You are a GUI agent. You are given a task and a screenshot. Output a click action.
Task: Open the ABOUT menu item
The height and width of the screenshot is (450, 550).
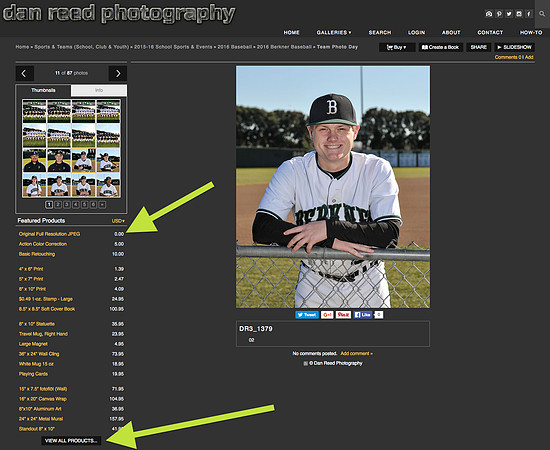coord(451,32)
